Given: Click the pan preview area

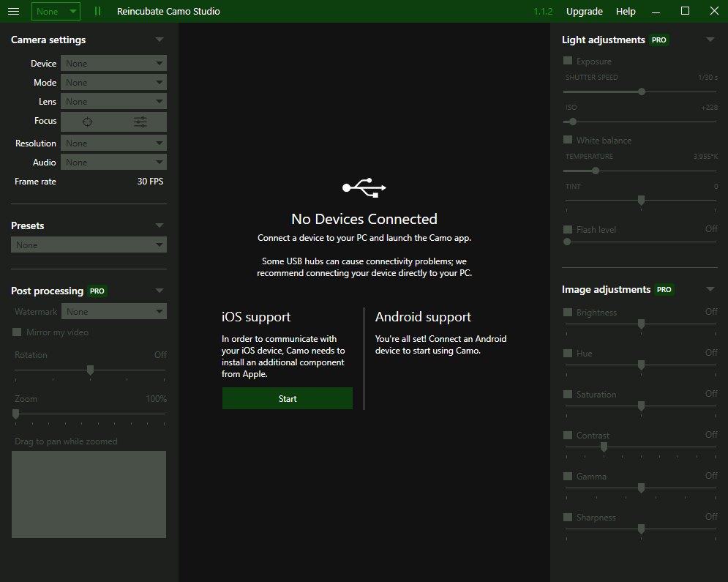Looking at the screenshot, I should click(89, 494).
